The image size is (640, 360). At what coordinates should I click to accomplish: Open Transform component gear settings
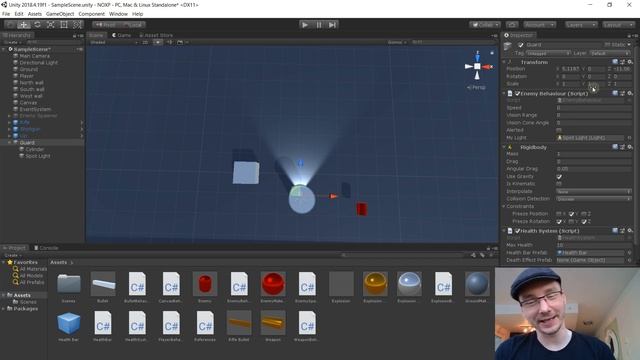[630, 62]
